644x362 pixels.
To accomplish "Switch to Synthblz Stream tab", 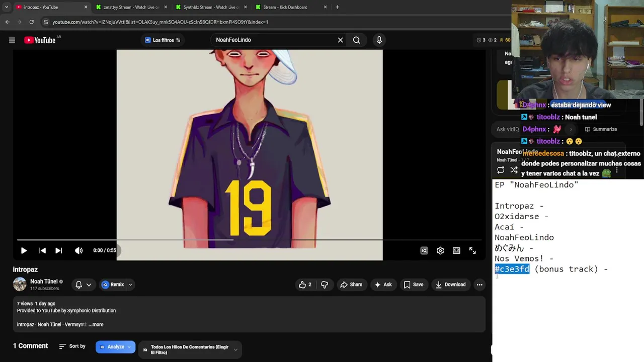I will [x=210, y=7].
